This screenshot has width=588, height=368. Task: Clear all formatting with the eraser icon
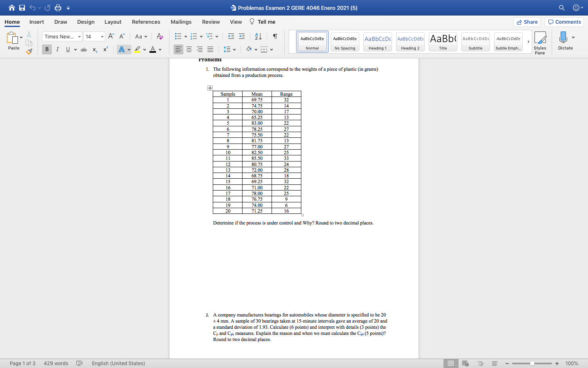160,36
